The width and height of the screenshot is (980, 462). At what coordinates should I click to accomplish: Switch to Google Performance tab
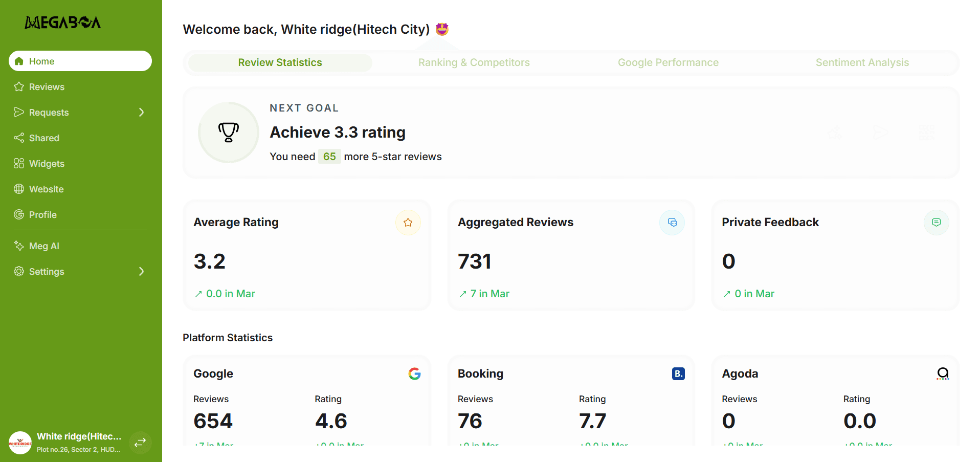click(668, 62)
